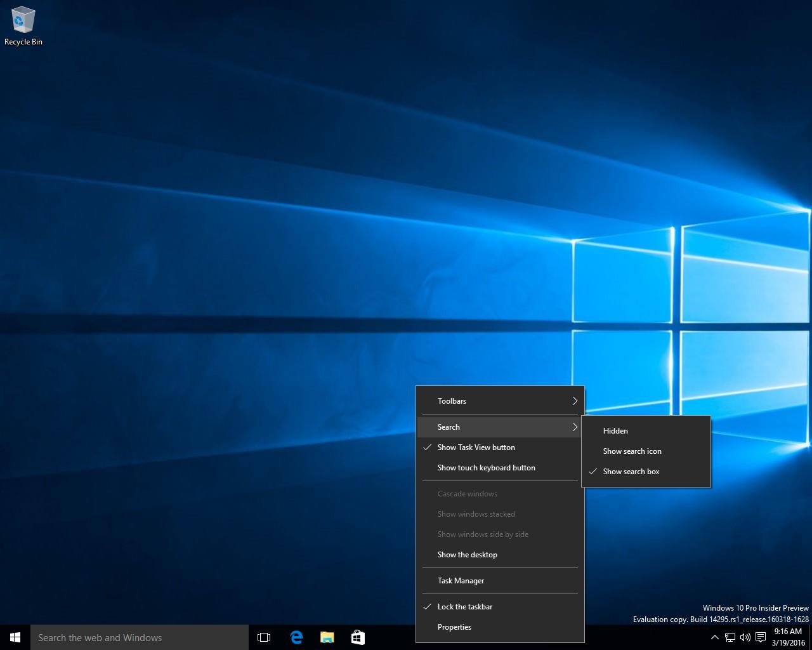The width and height of the screenshot is (812, 650).
Task: Select Properties in the context menu
Action: [454, 627]
